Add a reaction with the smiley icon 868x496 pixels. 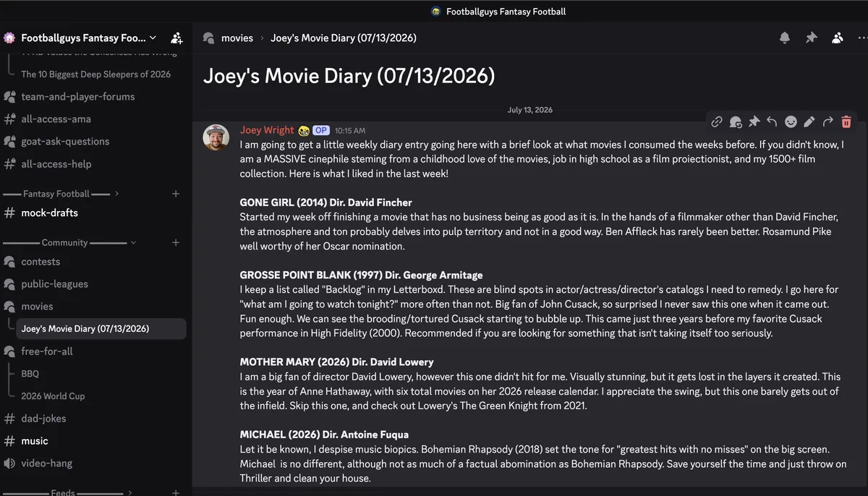point(791,121)
